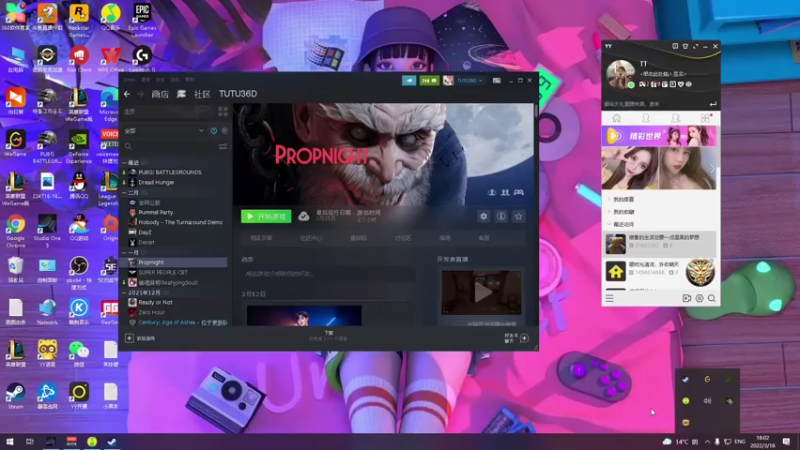
Task: Toggle Steam library grid view icon
Action: pyautogui.click(x=223, y=111)
